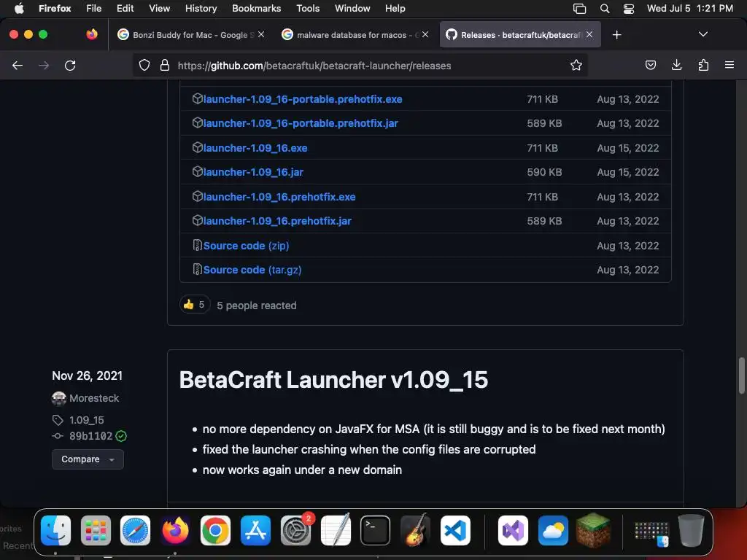Open the Pocket save button
The width and height of the screenshot is (747, 560).
point(650,65)
